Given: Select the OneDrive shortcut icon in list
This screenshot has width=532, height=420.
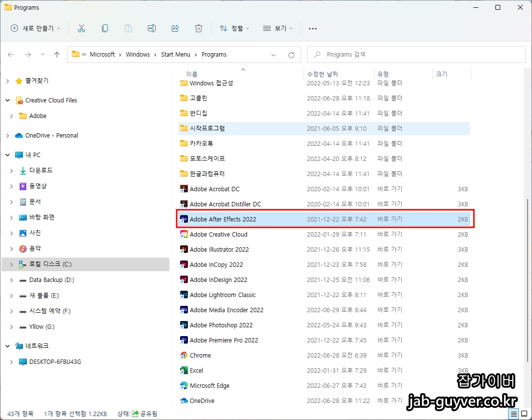Looking at the screenshot, I should 184,401.
